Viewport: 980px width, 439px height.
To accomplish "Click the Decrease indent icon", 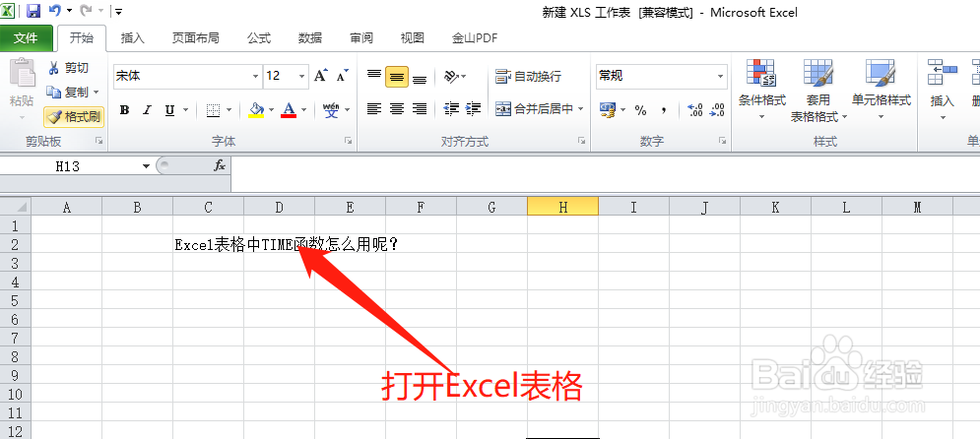I will pos(451,109).
